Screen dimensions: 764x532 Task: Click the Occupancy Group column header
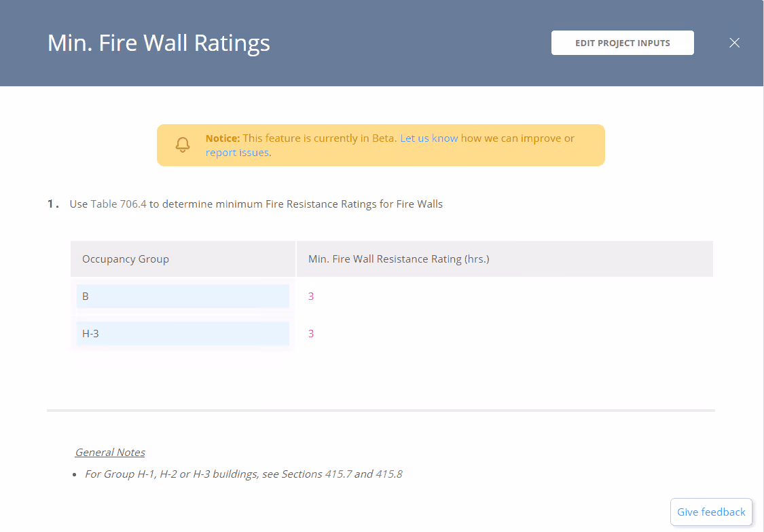(183, 259)
